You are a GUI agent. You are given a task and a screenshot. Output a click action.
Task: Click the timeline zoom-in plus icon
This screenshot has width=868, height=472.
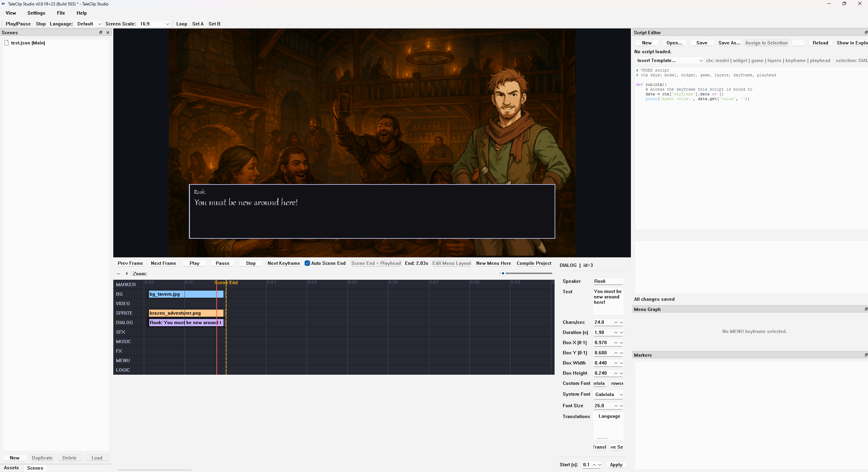pos(127,274)
